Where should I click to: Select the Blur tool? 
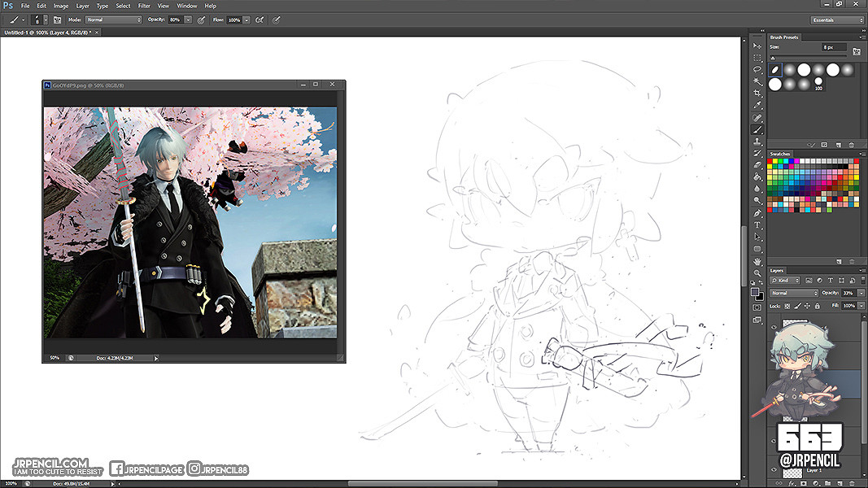click(x=757, y=189)
